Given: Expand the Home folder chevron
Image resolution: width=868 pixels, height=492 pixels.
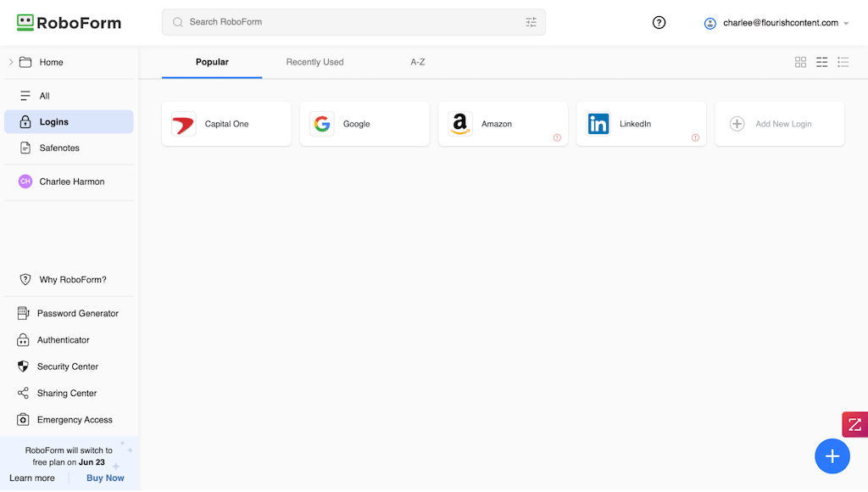Looking at the screenshot, I should tap(11, 62).
